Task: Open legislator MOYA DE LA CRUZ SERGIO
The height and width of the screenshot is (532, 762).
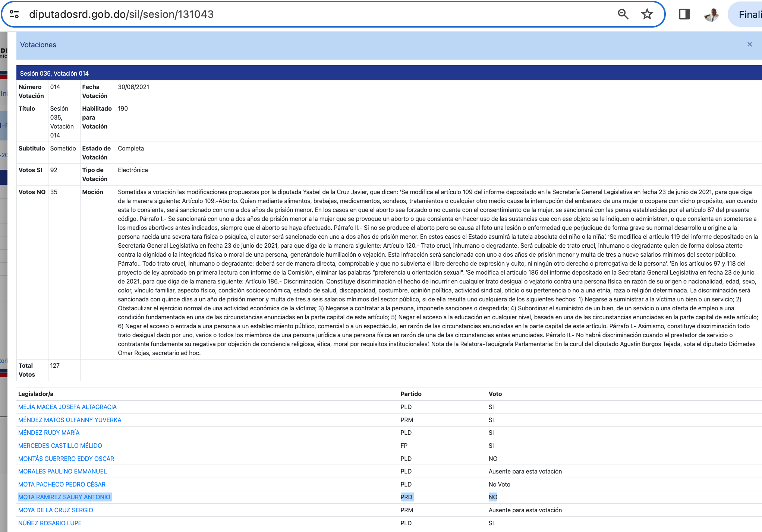Action: pyautogui.click(x=56, y=510)
